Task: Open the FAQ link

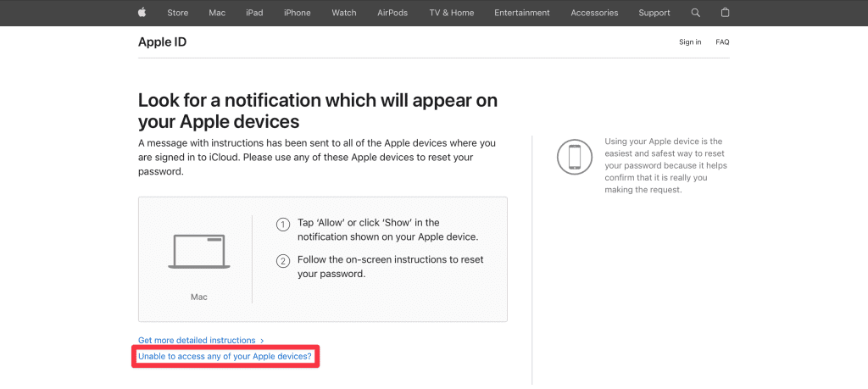Action: (x=722, y=42)
